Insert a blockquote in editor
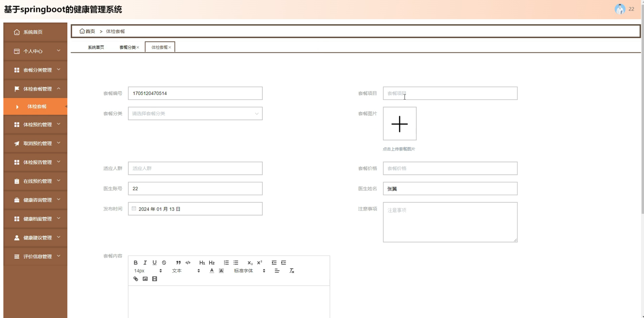The image size is (644, 318). point(178,262)
